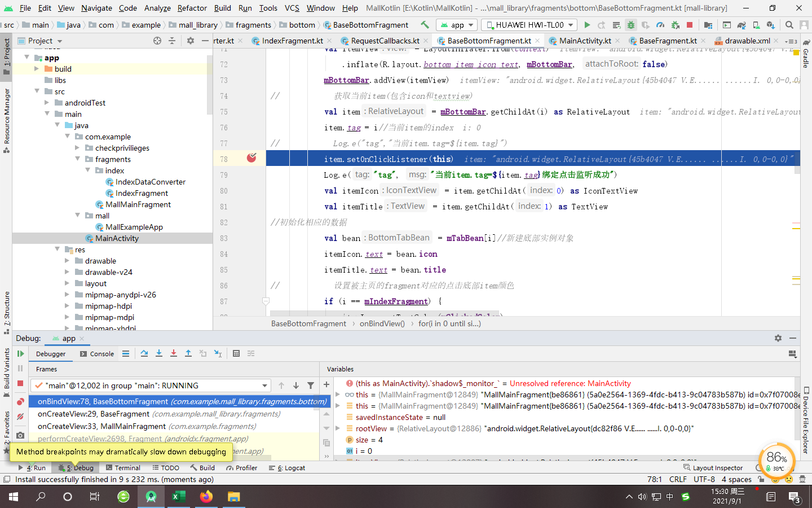Open Logcat tool window
Screen dimensions: 812x508
287,468
